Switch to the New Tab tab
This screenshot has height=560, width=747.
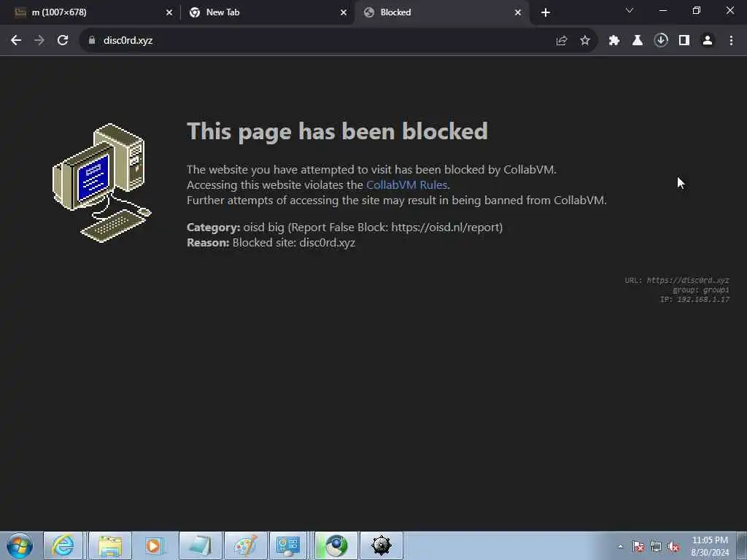click(267, 12)
